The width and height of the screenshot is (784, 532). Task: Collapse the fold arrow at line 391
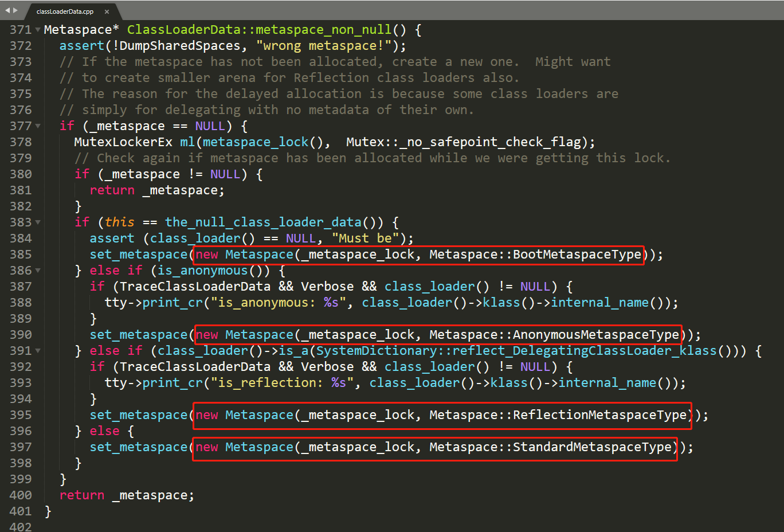click(x=38, y=351)
